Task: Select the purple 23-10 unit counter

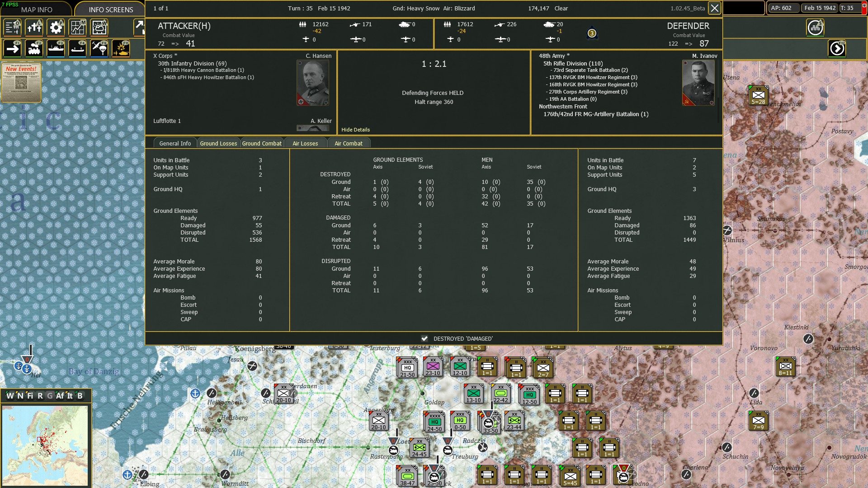Action: (x=433, y=366)
